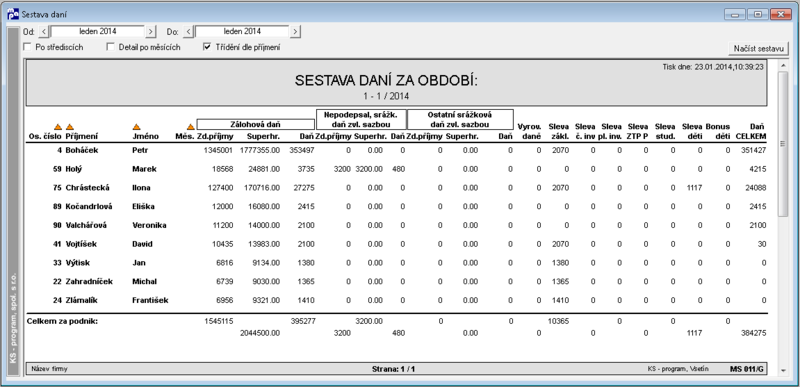800x387 pixels.
Task: Select the Holý surname cell
Action: coord(74,169)
